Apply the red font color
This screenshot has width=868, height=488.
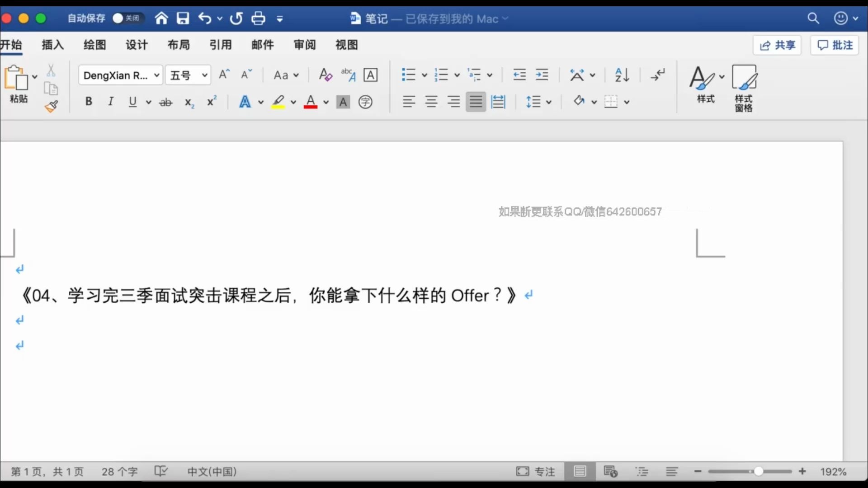311,102
